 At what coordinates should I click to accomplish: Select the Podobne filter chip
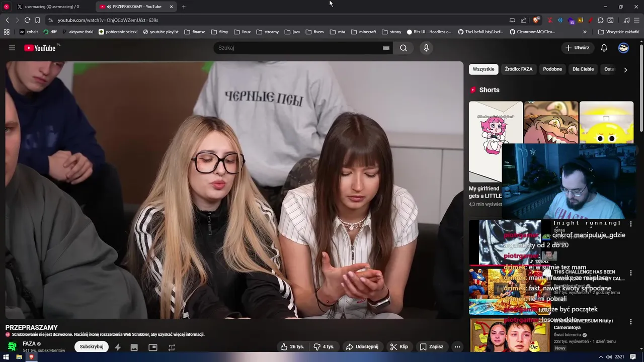pyautogui.click(x=552, y=69)
